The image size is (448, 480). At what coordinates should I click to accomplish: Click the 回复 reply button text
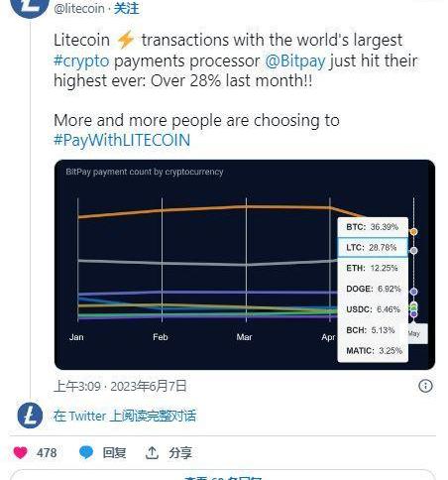click(114, 452)
